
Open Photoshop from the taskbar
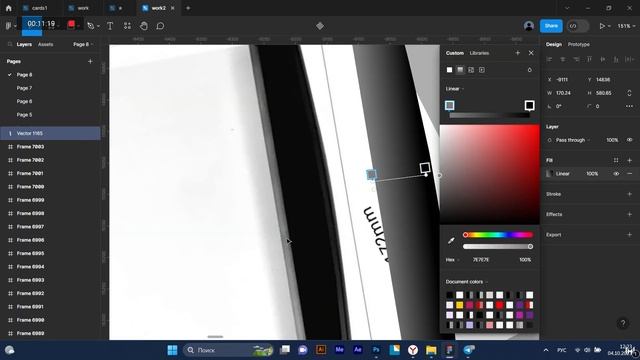(376, 350)
